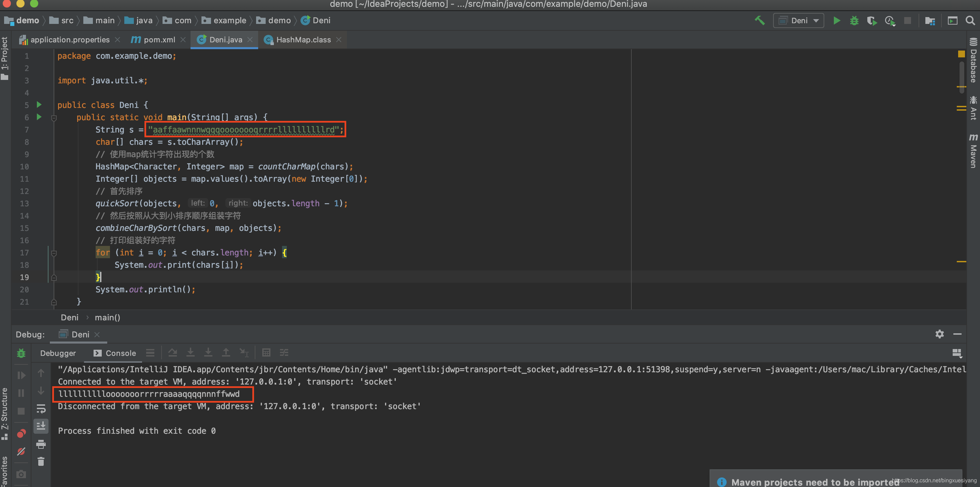Click Resume Program icon in debug panel
Screen dimensions: 980x487
pyautogui.click(x=21, y=375)
